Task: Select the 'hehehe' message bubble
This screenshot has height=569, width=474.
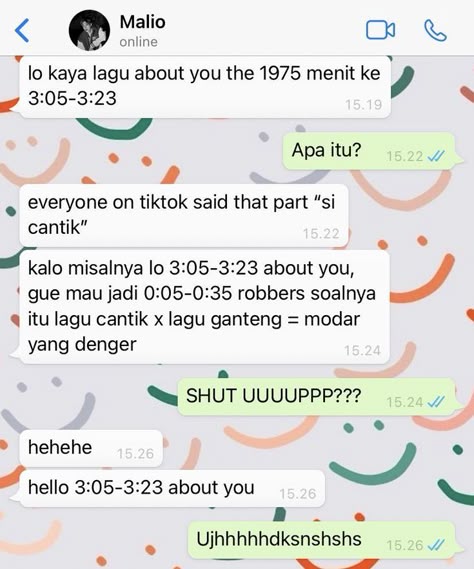Action: pos(91,448)
